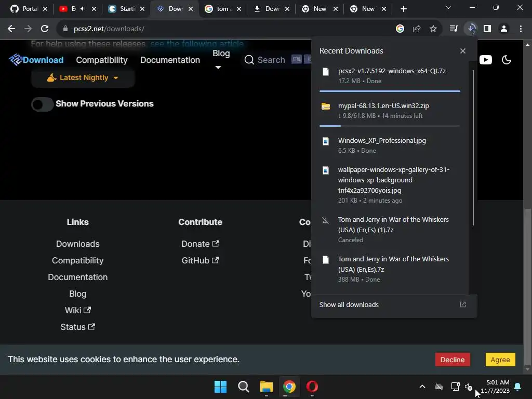
Task: Open the Chrome profile icon
Action: click(504, 29)
